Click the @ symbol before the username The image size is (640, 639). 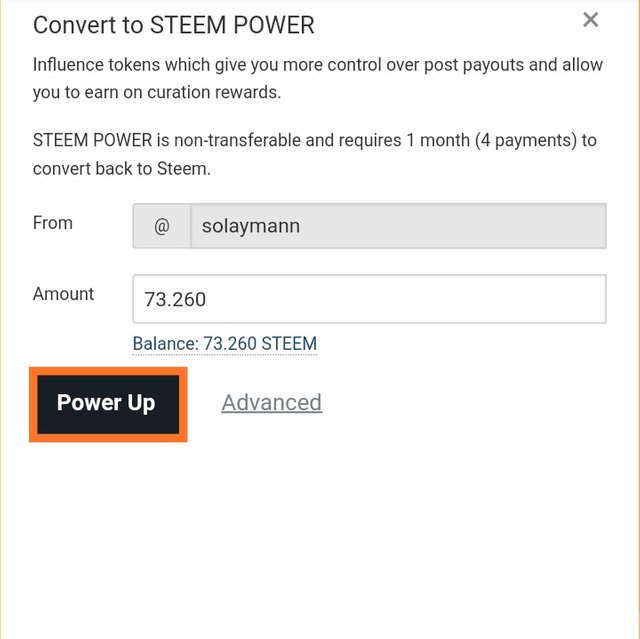(x=161, y=226)
